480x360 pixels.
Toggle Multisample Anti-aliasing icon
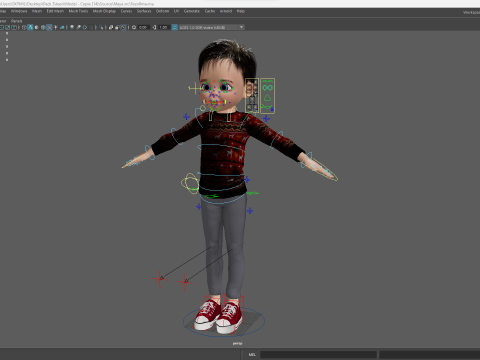tap(85, 27)
